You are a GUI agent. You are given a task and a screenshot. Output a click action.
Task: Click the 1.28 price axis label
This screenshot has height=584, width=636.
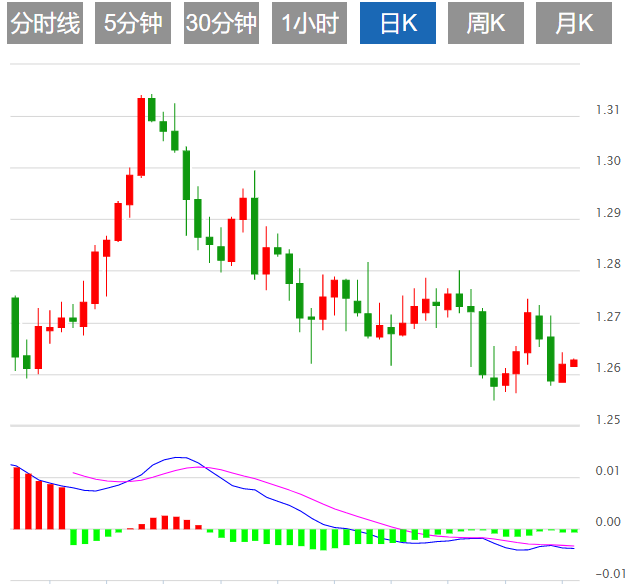(x=608, y=264)
